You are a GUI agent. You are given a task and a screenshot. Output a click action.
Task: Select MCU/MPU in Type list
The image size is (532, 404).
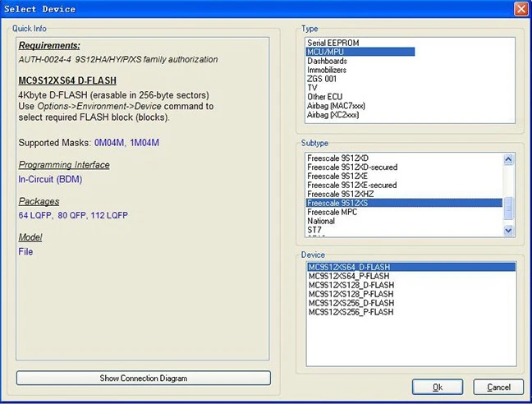tap(360, 52)
